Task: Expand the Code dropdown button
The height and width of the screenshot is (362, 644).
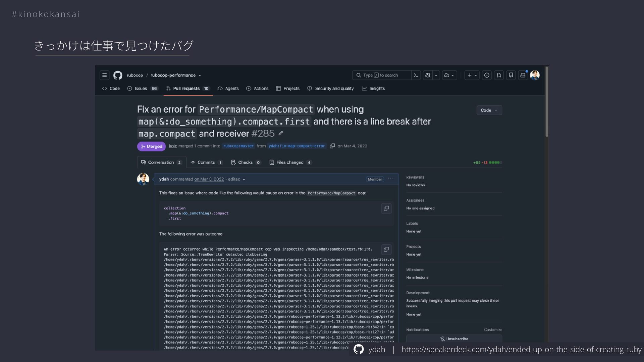Action: (489, 110)
